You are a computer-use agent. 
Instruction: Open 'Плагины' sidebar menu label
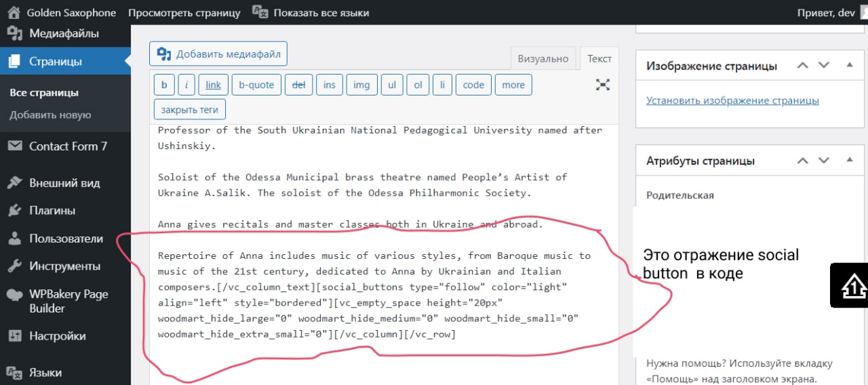coord(52,211)
